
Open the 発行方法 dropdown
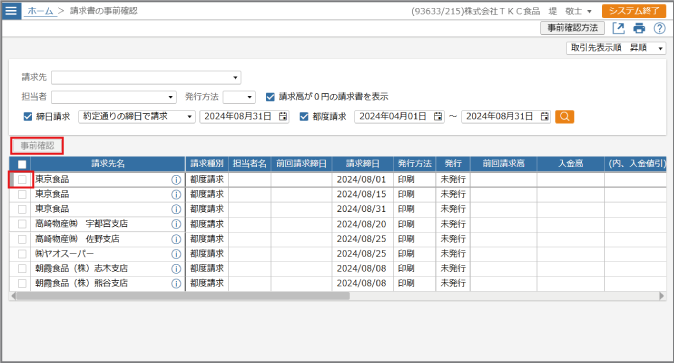pyautogui.click(x=239, y=97)
